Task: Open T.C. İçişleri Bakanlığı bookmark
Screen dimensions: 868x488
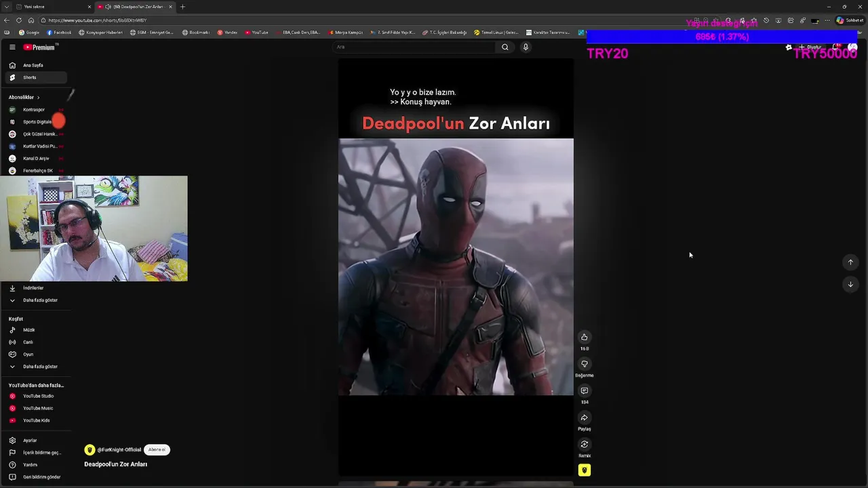Action: (445, 33)
